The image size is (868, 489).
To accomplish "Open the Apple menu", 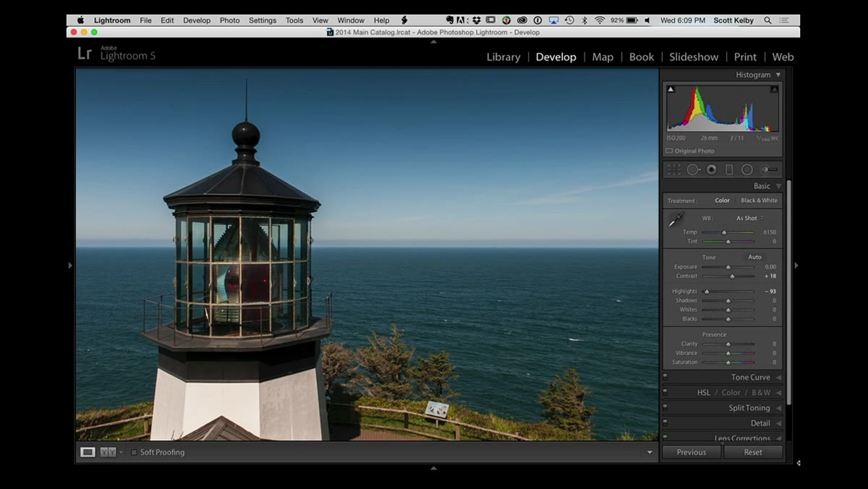I will click(x=81, y=20).
